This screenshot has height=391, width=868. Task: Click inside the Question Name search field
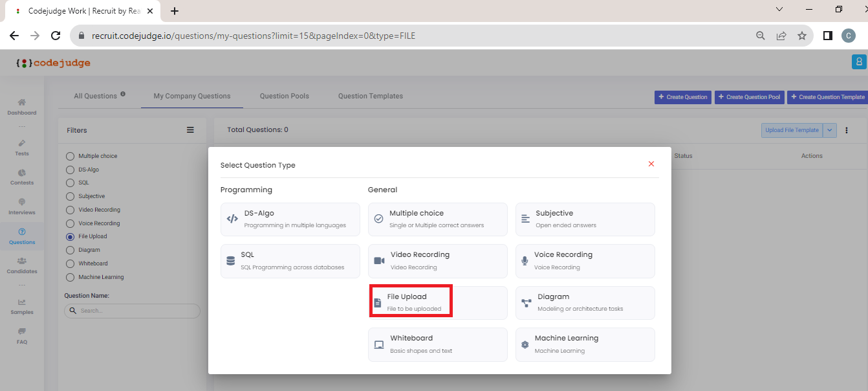pyautogui.click(x=132, y=311)
